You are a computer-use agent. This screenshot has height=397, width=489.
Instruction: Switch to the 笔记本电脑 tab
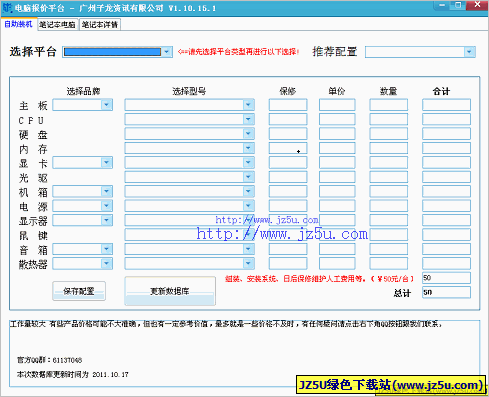click(x=58, y=25)
